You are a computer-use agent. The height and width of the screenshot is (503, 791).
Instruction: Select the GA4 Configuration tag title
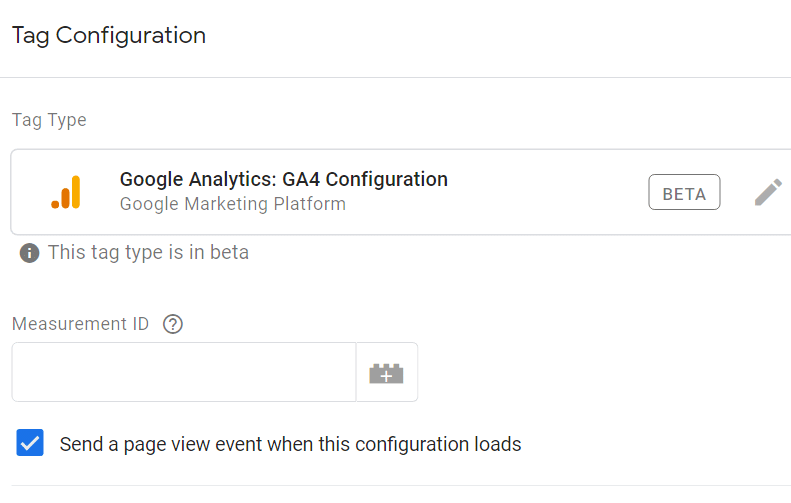[283, 180]
